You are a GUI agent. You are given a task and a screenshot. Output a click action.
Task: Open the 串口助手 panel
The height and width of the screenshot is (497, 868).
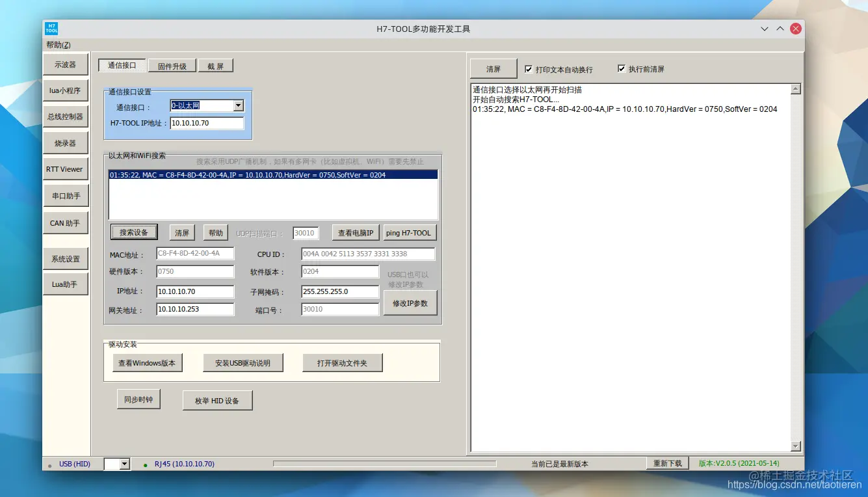65,196
